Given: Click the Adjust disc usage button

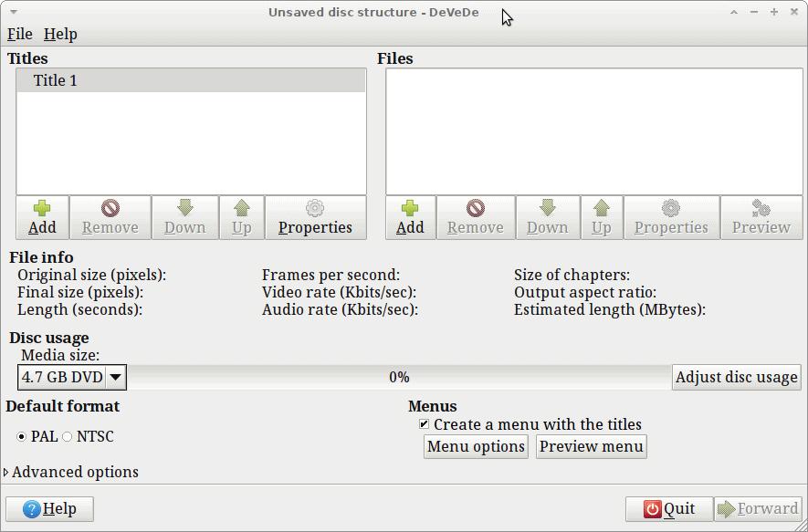Looking at the screenshot, I should coord(736,376).
